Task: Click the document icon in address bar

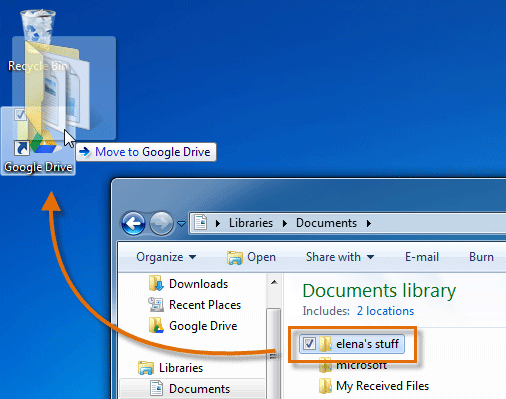Action: point(201,222)
